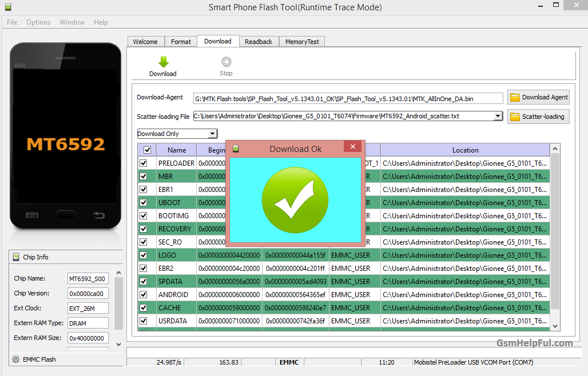Switch to the Format tab
This screenshot has height=376, width=588.
[181, 42]
